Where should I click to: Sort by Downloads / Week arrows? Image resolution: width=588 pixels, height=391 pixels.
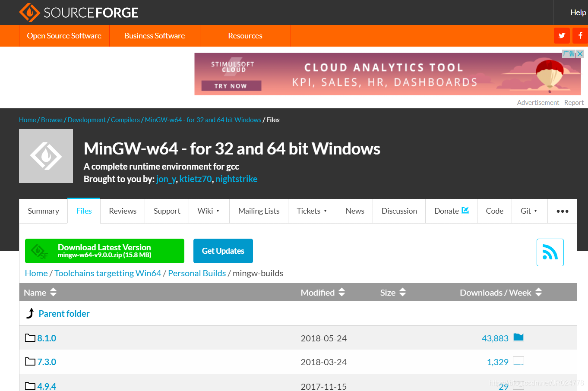538,292
